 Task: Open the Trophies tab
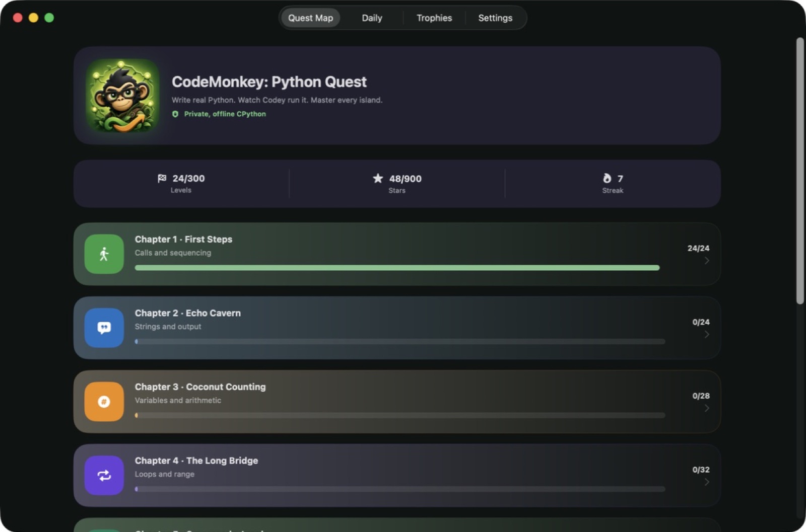pyautogui.click(x=434, y=18)
